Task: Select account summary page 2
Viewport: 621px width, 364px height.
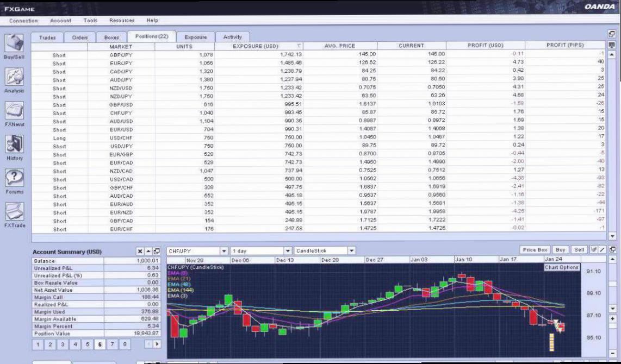Action: 50,344
